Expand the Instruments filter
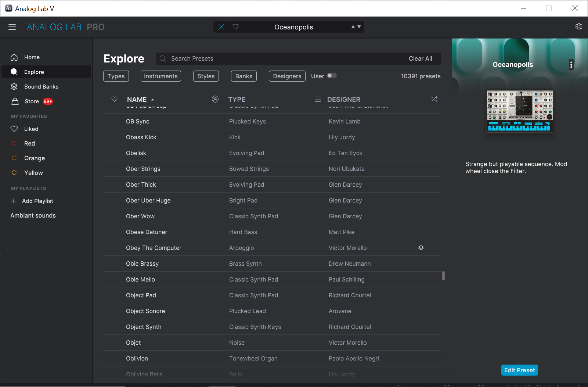Image resolution: width=588 pixels, height=387 pixels. click(x=161, y=76)
